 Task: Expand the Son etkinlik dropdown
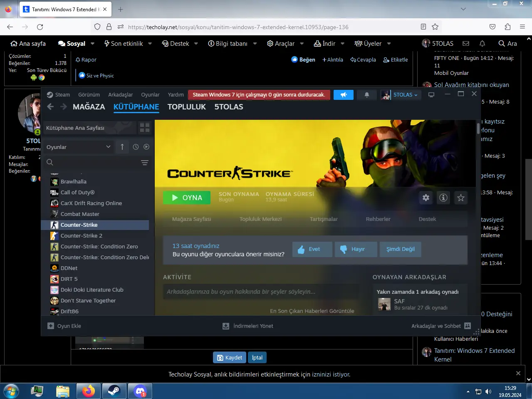click(x=150, y=44)
